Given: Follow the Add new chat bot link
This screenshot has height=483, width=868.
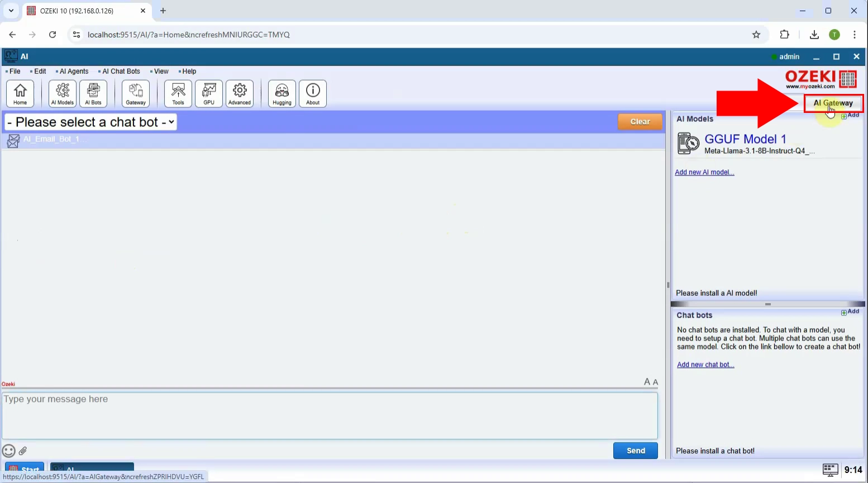Looking at the screenshot, I should 705,364.
